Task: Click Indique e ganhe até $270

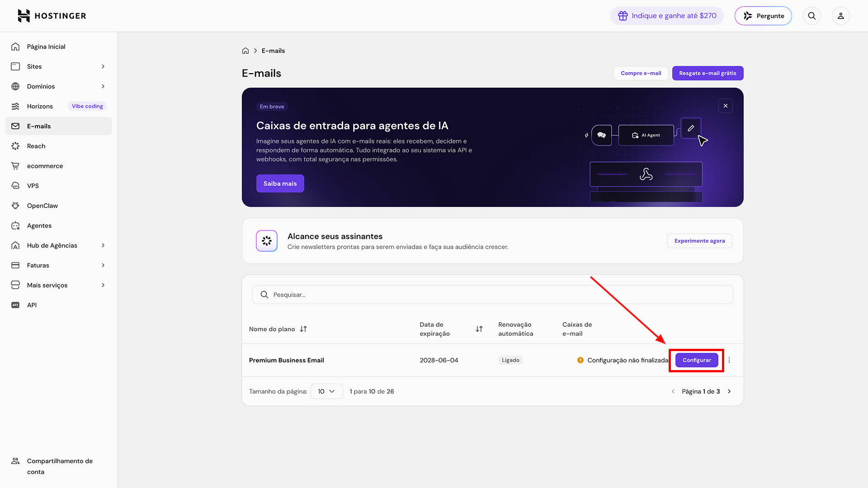Action: click(667, 16)
